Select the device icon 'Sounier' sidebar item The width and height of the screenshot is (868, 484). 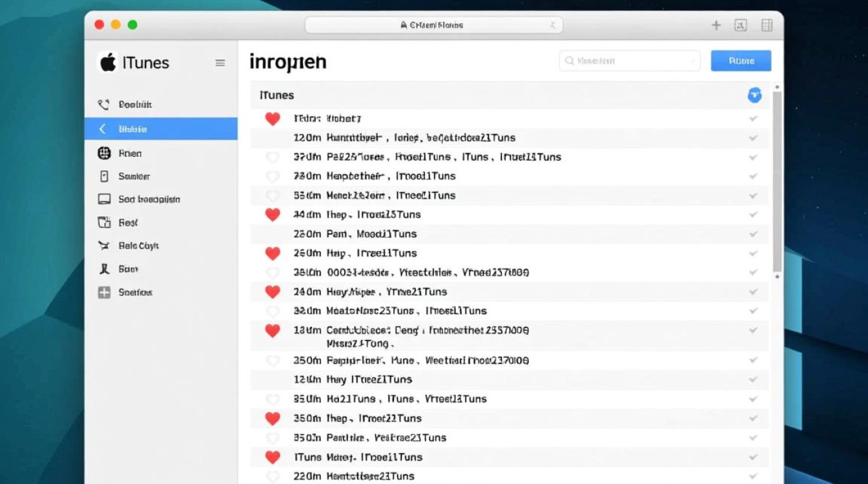(161, 176)
